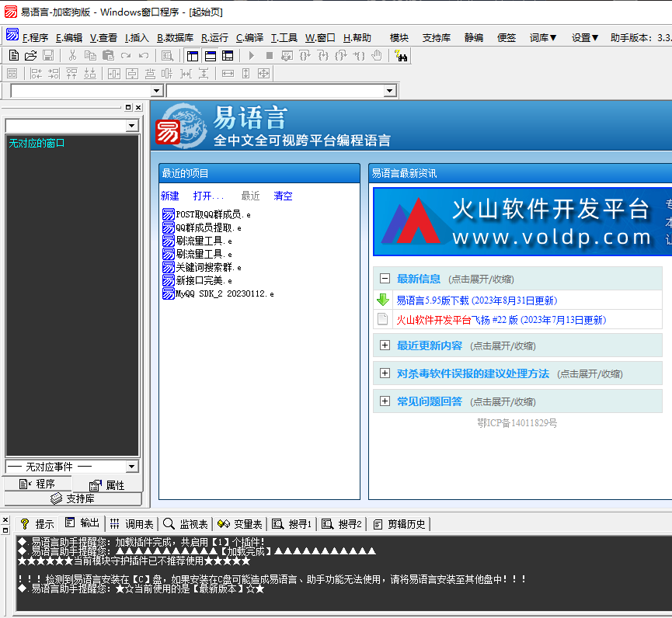
Task: Click the 静编 button in menu bar
Action: 474,38
